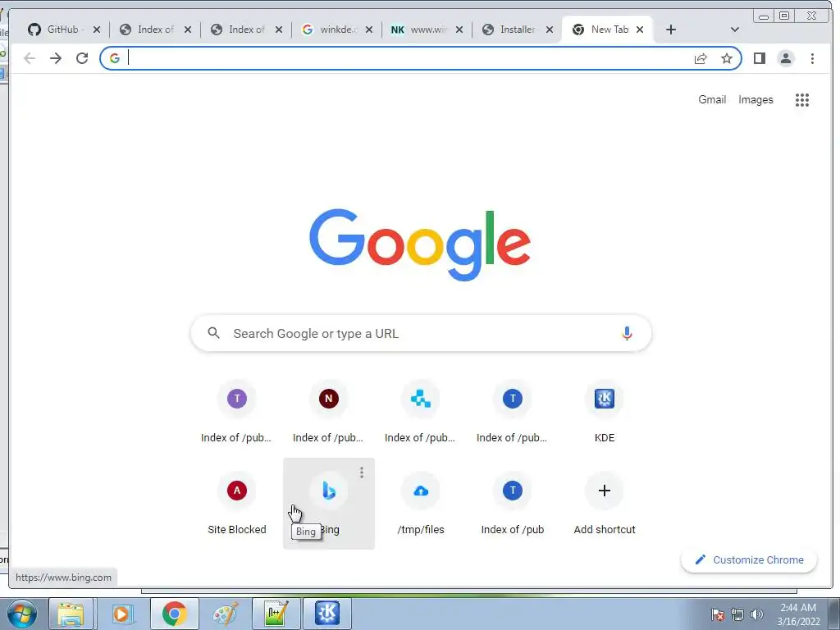The image size is (840, 630).
Task: Open Paint from the taskbar
Action: [225, 614]
